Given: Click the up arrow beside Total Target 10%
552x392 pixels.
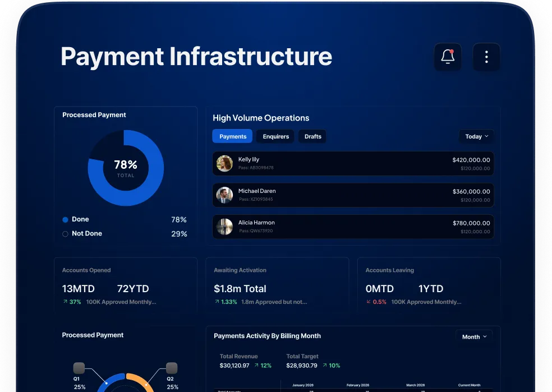Looking at the screenshot, I should 325,365.
